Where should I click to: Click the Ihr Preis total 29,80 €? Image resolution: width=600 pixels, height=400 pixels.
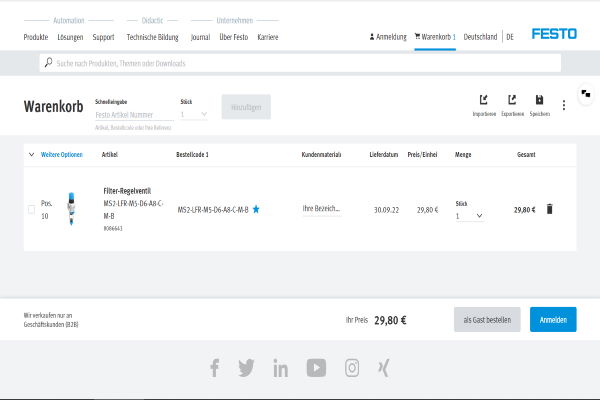pos(390,320)
